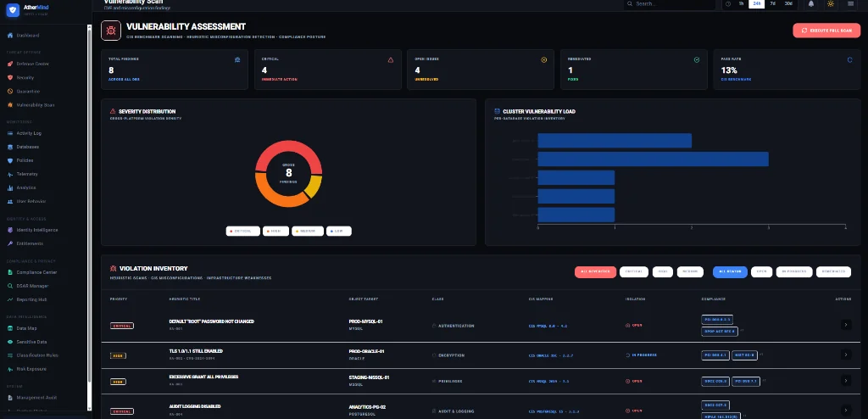Filter violations by Remediated status
This screenshot has height=419, width=868.
point(834,272)
